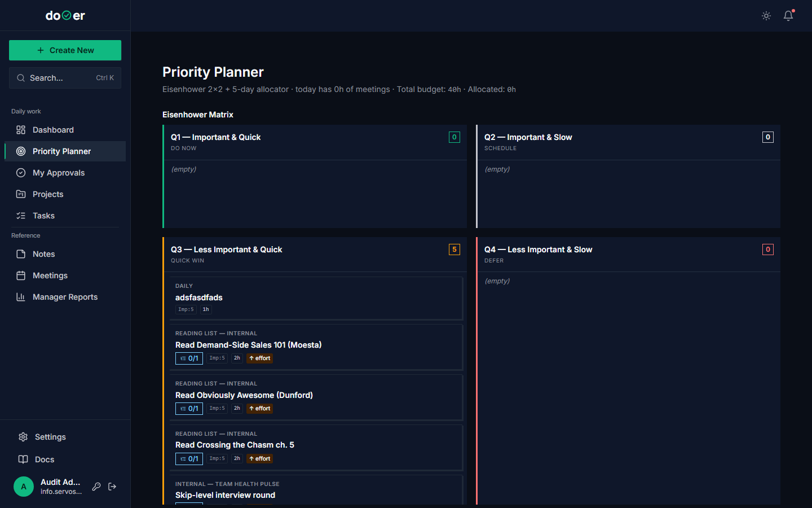Click the user avatar with letter A
Viewport: 812px width, 508px height.
(24, 487)
